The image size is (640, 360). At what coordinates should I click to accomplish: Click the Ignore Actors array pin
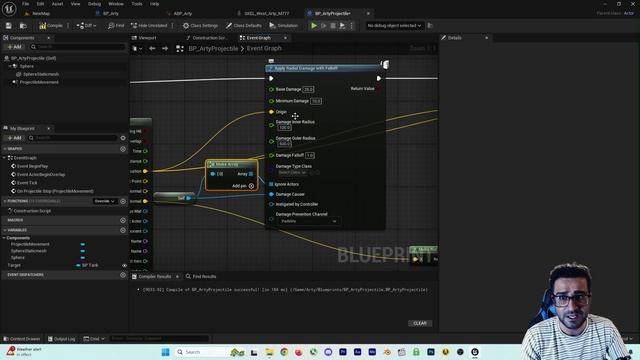click(x=271, y=184)
